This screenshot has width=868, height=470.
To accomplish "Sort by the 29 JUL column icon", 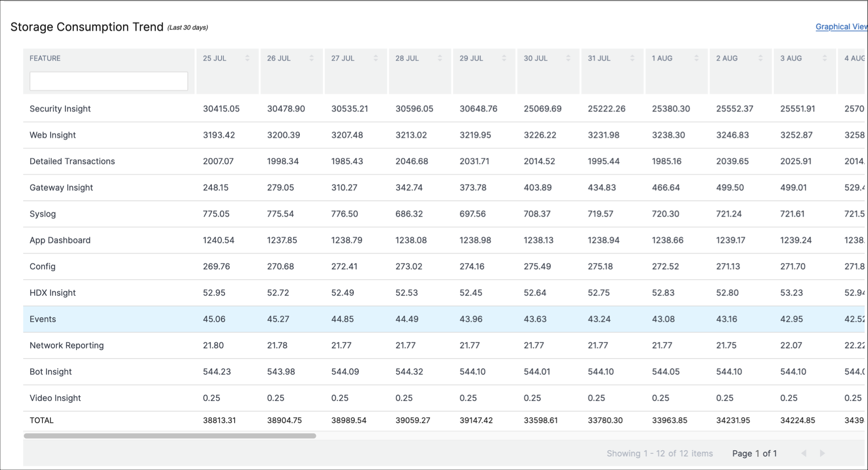I will pos(504,58).
